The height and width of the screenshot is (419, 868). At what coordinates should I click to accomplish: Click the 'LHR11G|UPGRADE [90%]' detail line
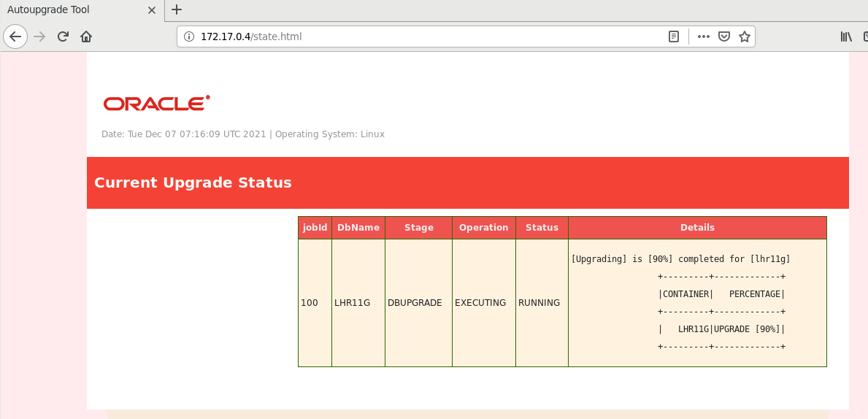[x=721, y=328]
